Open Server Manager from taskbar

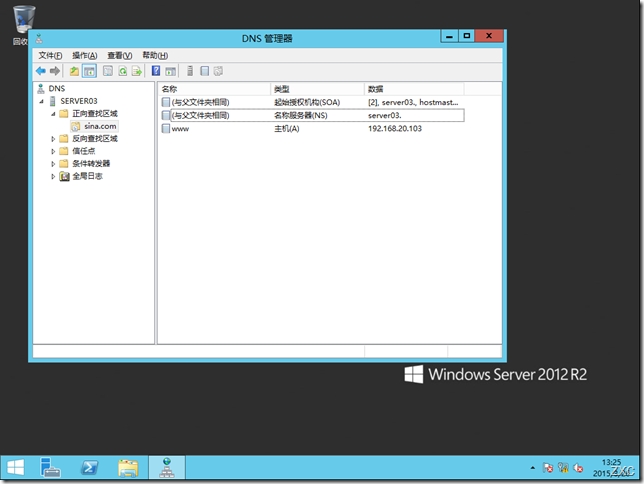(50, 468)
